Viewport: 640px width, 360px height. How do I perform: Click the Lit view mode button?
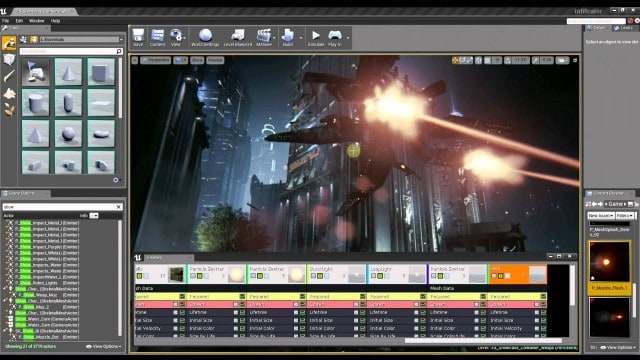[180, 60]
